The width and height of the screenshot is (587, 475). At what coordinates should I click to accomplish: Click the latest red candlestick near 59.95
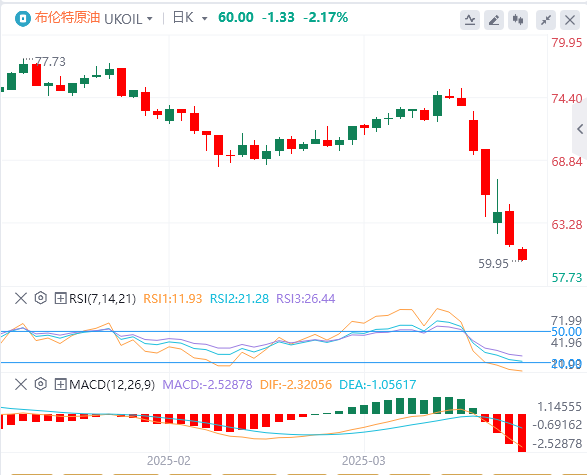point(522,254)
